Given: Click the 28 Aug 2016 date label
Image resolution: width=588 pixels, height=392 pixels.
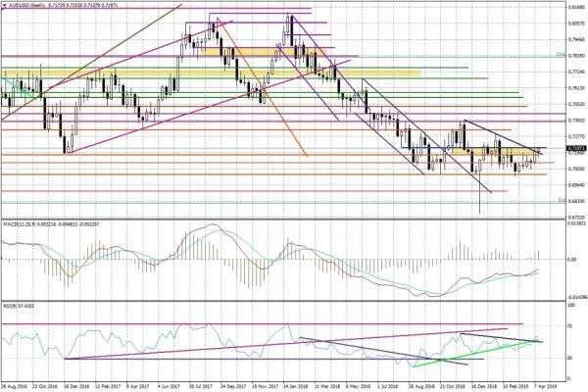Looking at the screenshot, I should click(x=14, y=388).
